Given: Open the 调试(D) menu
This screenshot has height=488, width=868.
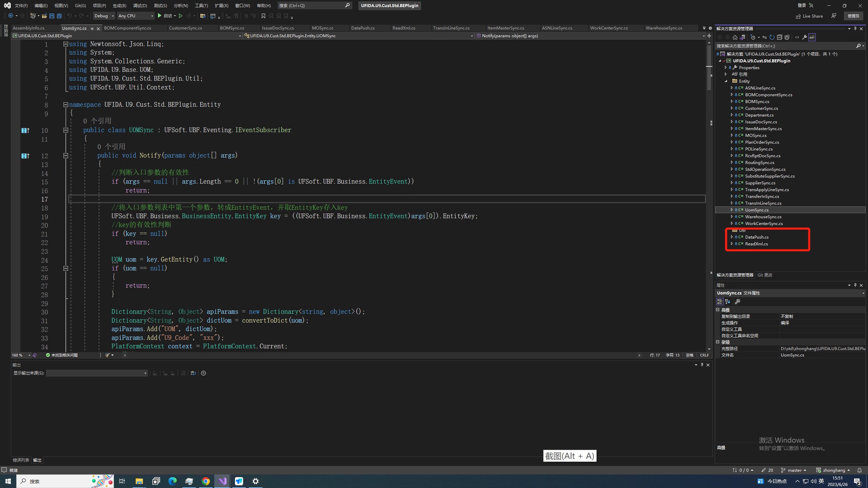Looking at the screenshot, I should 140,6.
